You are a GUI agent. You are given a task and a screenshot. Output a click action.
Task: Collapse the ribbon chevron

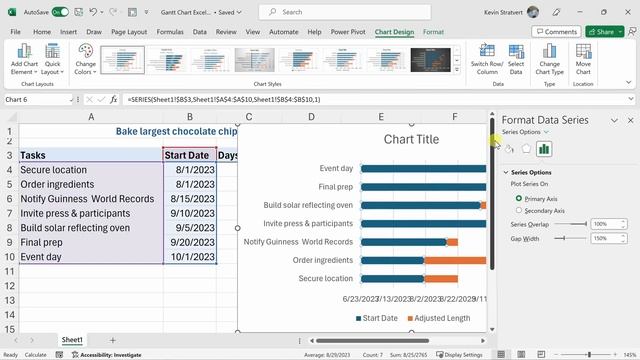629,82
